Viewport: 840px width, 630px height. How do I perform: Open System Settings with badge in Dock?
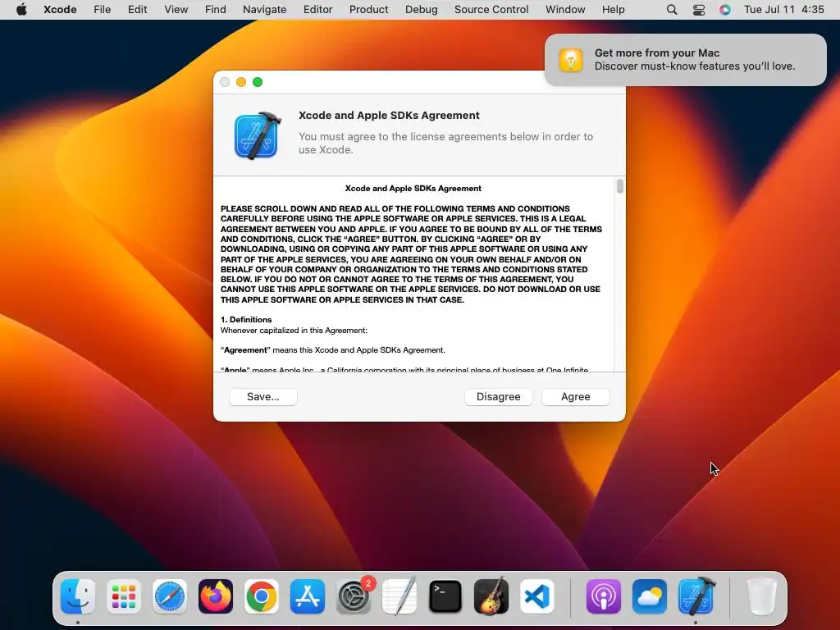point(354,596)
